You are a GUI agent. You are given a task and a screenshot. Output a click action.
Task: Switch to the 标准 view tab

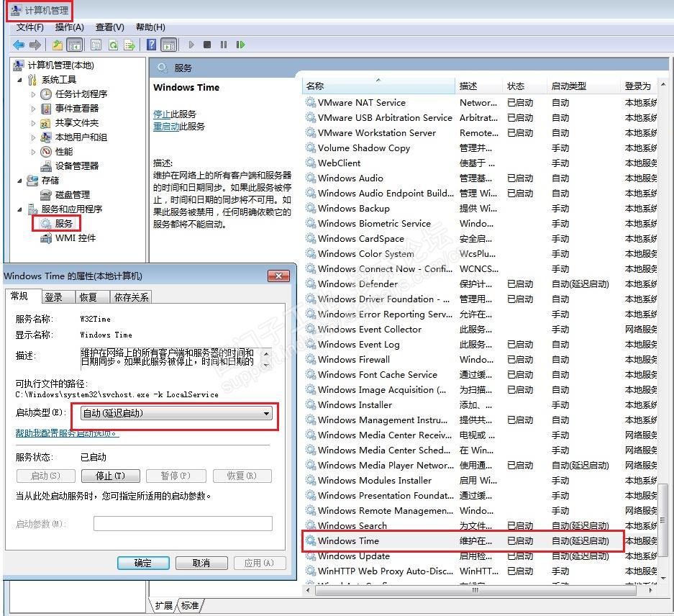(190, 606)
